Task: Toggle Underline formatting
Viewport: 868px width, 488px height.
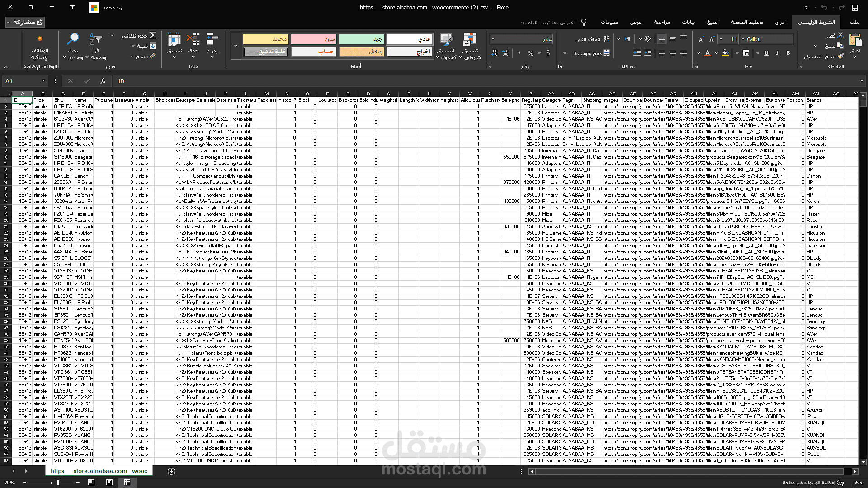Action: 766,53
